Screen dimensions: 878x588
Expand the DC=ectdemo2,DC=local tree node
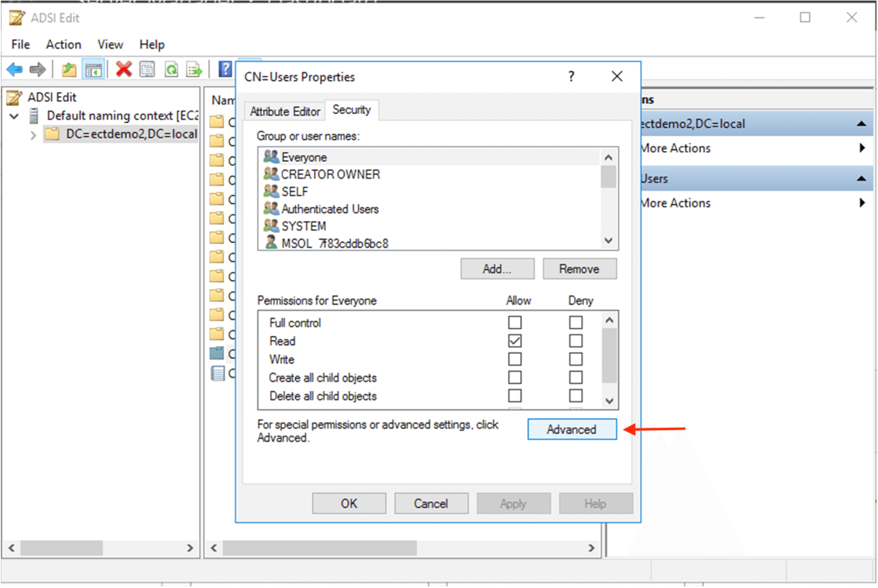tap(33, 135)
